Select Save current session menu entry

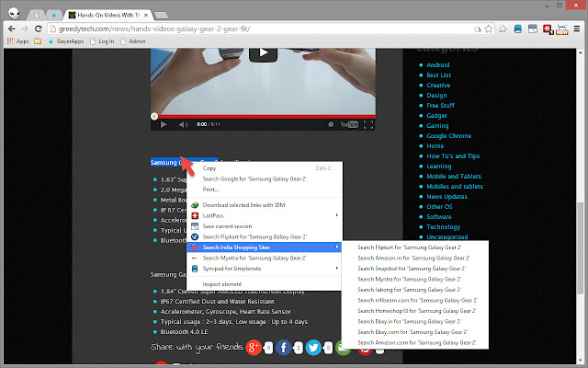(265, 226)
